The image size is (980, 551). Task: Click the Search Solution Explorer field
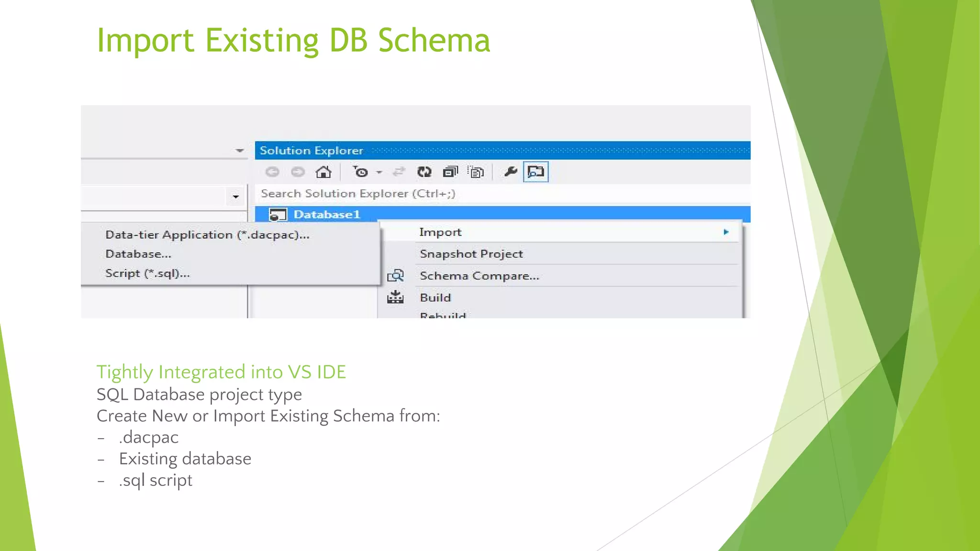coord(502,194)
